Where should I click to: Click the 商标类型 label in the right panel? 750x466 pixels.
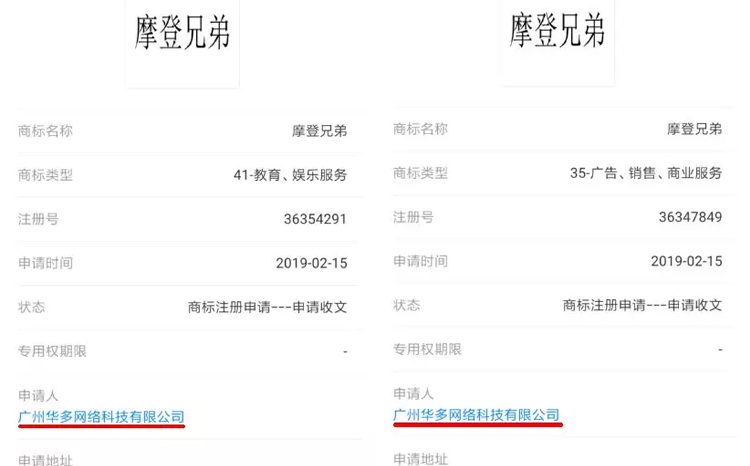tap(420, 173)
